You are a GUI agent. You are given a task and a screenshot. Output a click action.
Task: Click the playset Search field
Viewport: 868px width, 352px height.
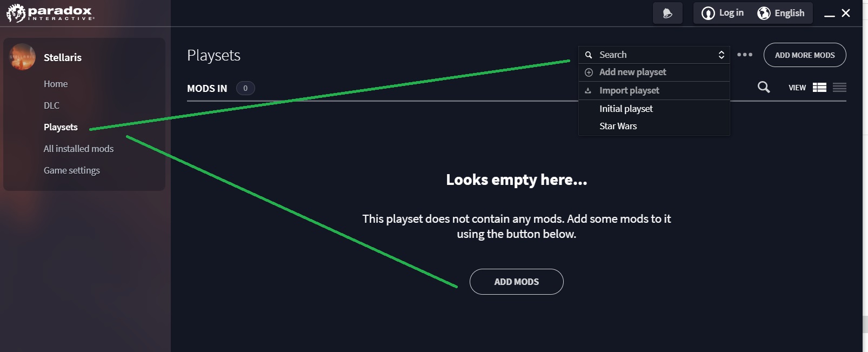coord(654,55)
